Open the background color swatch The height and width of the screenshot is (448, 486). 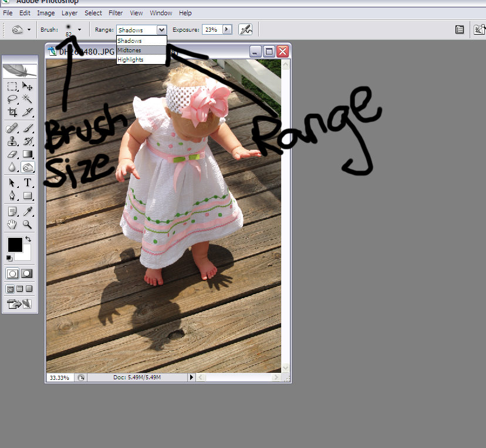(x=26, y=256)
